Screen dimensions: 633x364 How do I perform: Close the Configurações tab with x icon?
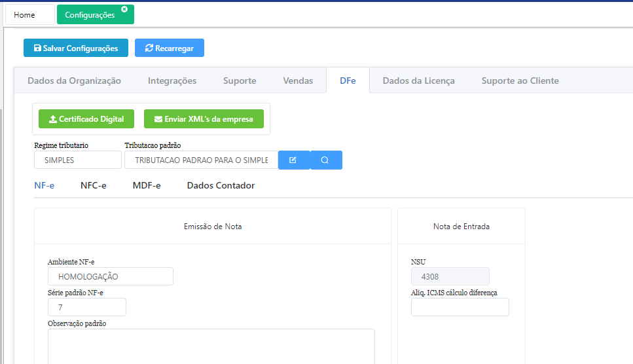point(124,9)
